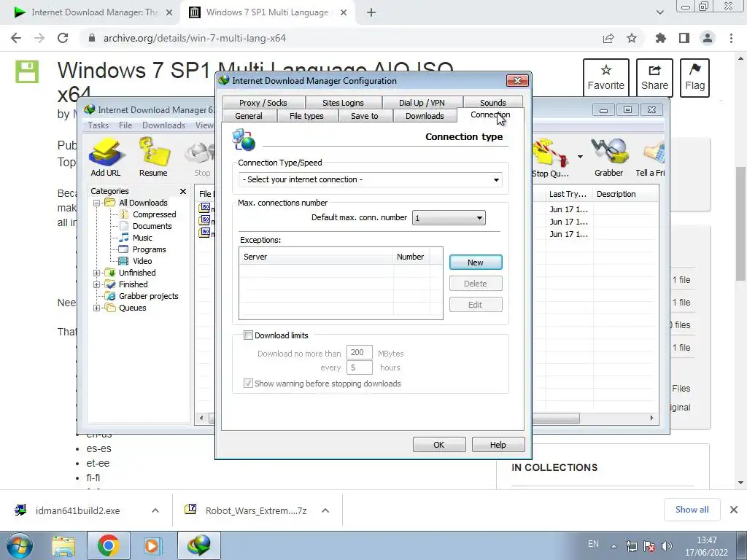Click the Server column header
Image resolution: width=747 pixels, height=560 pixels.
317,257
